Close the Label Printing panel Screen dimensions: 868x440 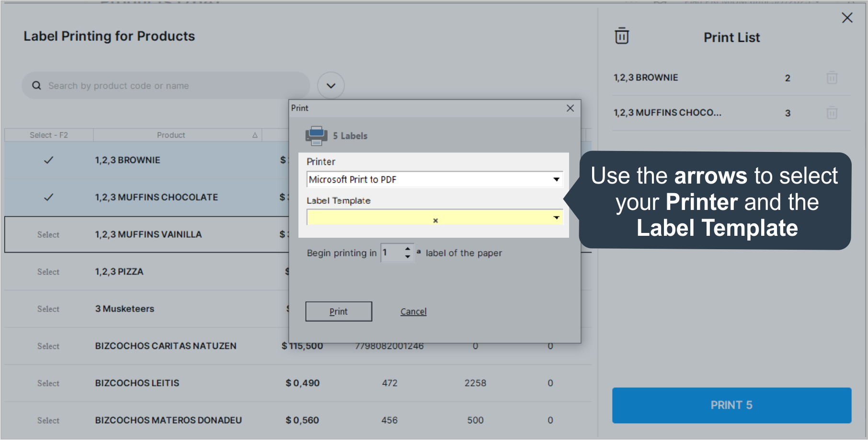pyautogui.click(x=847, y=18)
